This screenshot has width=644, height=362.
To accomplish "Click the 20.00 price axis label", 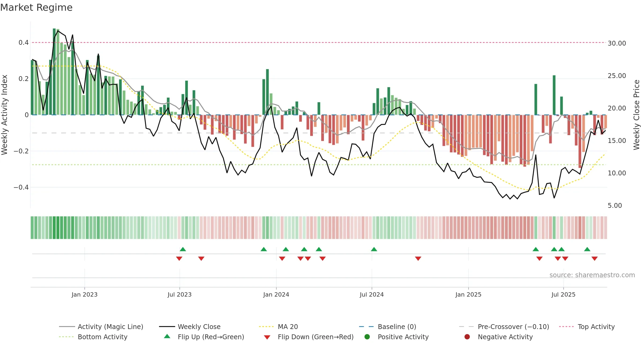I will coord(617,108).
